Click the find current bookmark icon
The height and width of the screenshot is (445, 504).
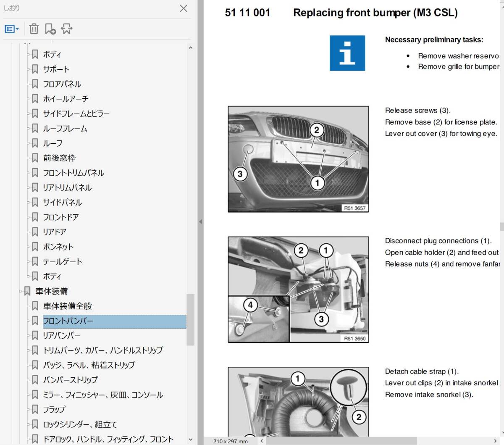tap(66, 29)
